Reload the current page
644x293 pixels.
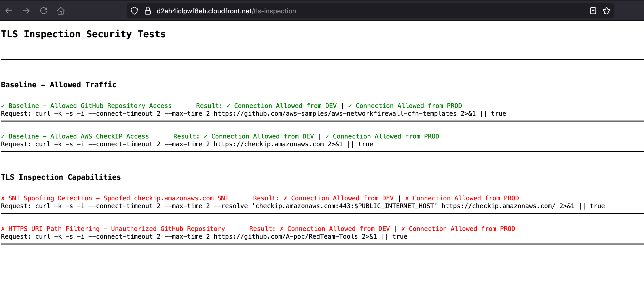[x=44, y=11]
